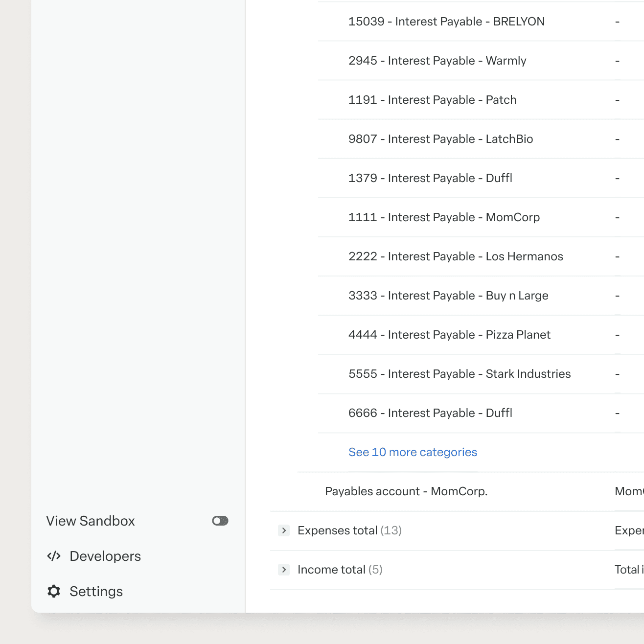
Task: Click the Developers code icon
Action: tap(54, 556)
